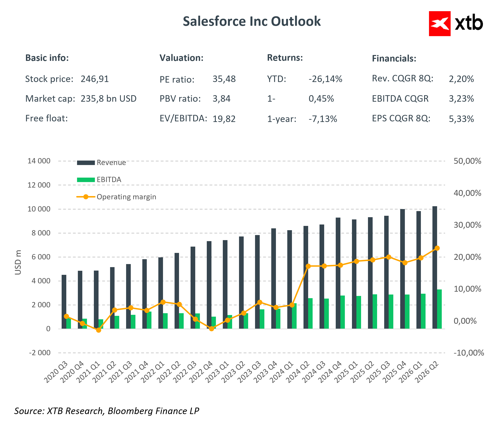Click the green EBITDA legend swatch
This screenshot has height=423, width=504.
point(86,180)
